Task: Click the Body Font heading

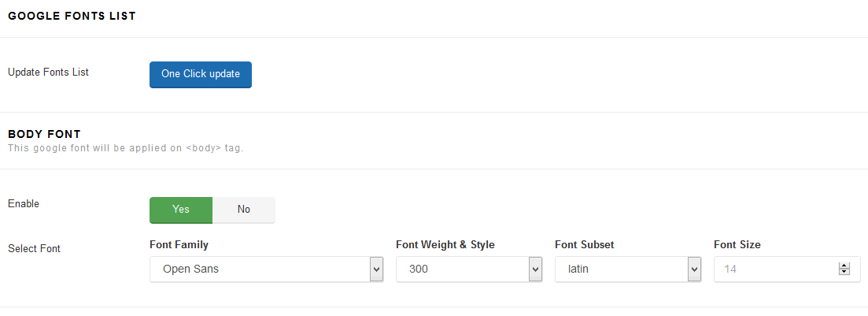Action: tap(44, 134)
